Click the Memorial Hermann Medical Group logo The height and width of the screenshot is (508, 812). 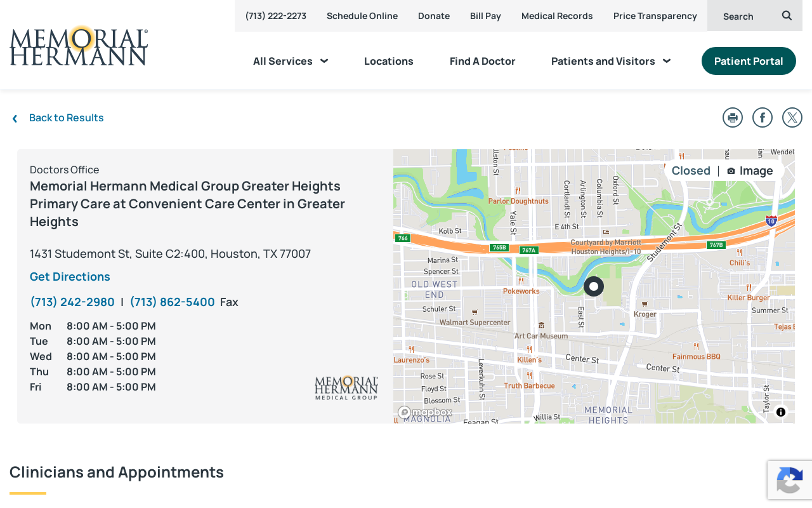click(346, 387)
